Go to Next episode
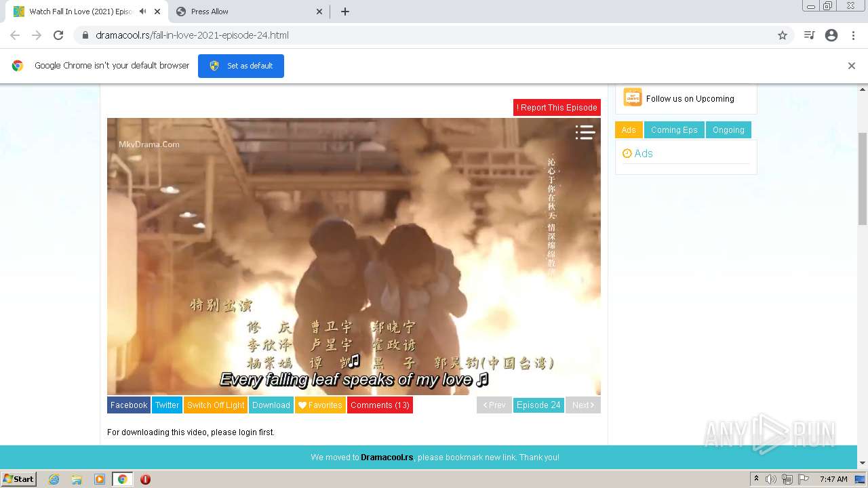Viewport: 868px width, 488px height. pos(583,405)
